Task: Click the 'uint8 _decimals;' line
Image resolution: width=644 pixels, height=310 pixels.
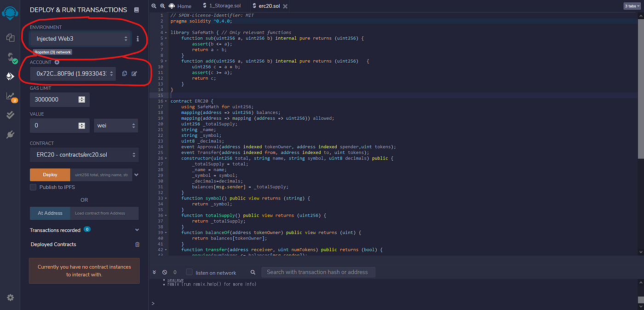Action: (201, 141)
